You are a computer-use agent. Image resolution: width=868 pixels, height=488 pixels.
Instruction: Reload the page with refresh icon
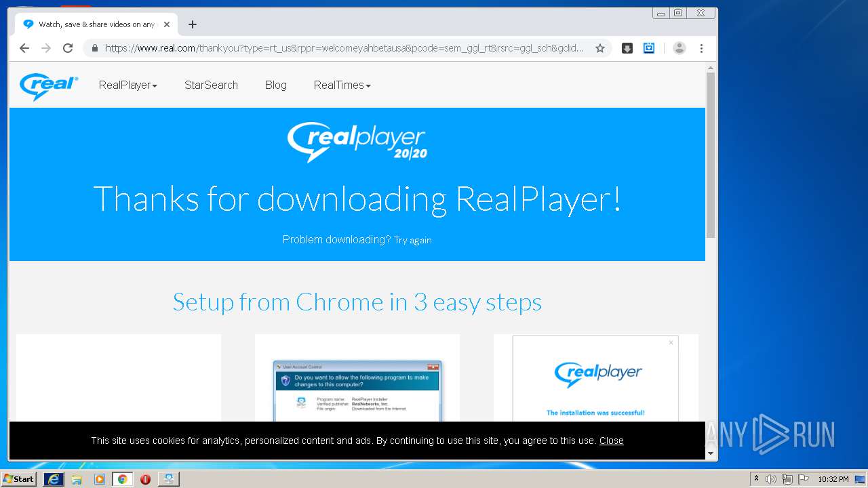tap(68, 48)
